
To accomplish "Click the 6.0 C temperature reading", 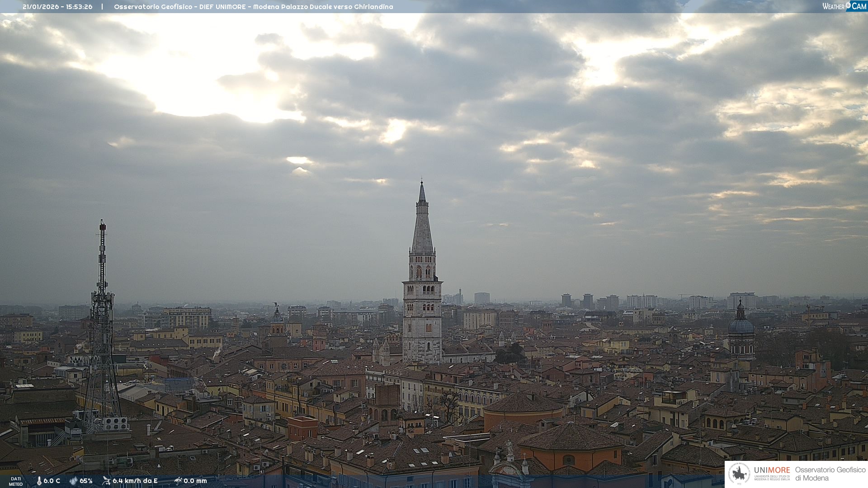I will tap(52, 481).
